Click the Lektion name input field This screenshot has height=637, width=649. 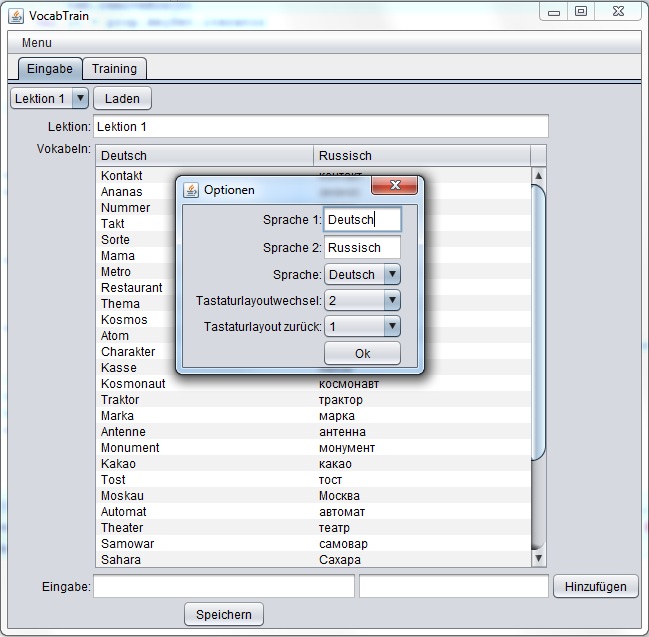pos(320,127)
